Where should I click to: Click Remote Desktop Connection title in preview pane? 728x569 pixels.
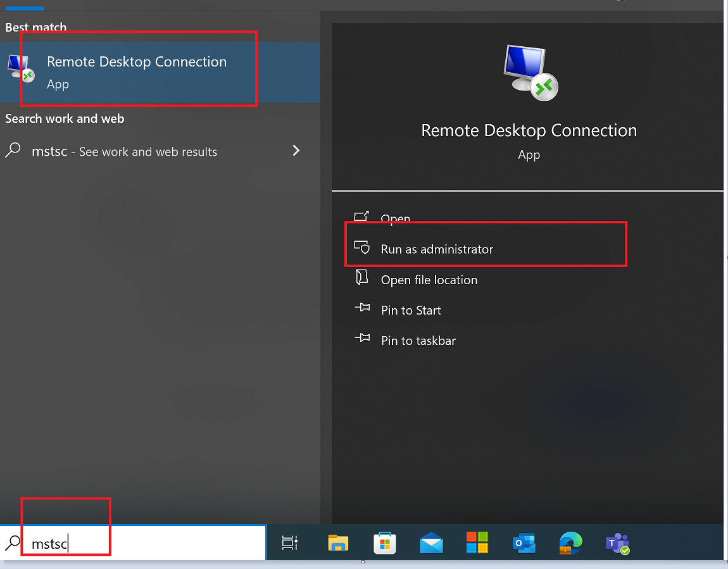point(529,130)
